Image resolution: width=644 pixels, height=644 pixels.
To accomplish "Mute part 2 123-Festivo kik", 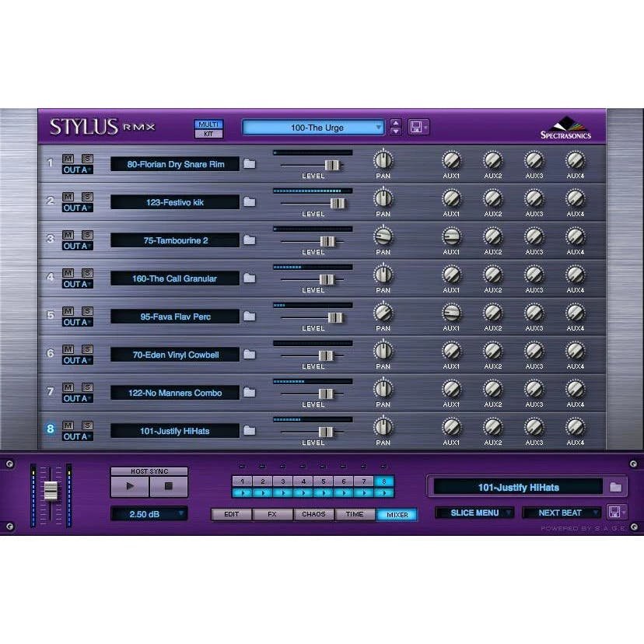I will coord(68,197).
